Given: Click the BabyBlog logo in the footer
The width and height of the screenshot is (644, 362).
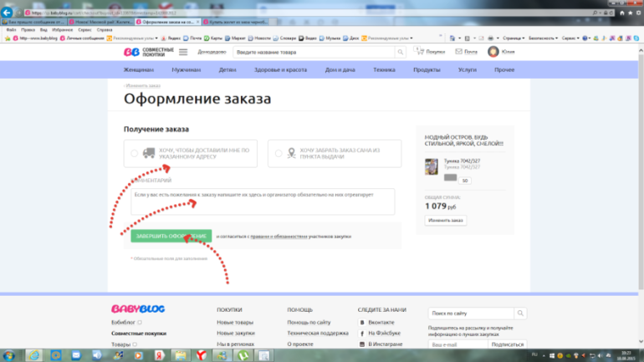Looking at the screenshot, I should (138, 309).
